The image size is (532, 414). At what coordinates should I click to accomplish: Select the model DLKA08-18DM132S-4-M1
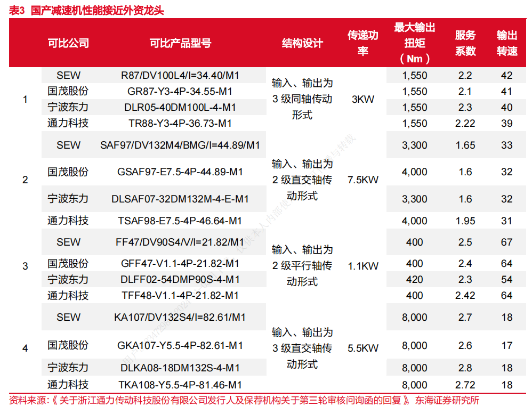[x=180, y=368]
